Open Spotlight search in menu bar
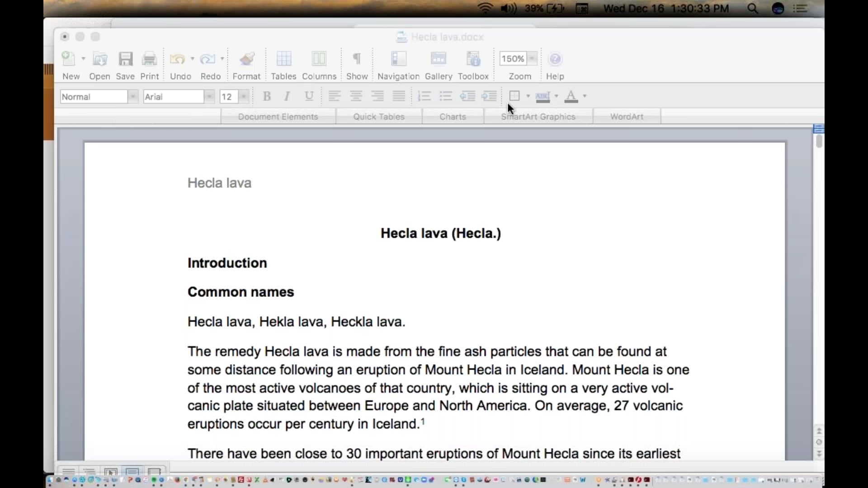Image resolution: width=868 pixels, height=488 pixels. [x=752, y=9]
